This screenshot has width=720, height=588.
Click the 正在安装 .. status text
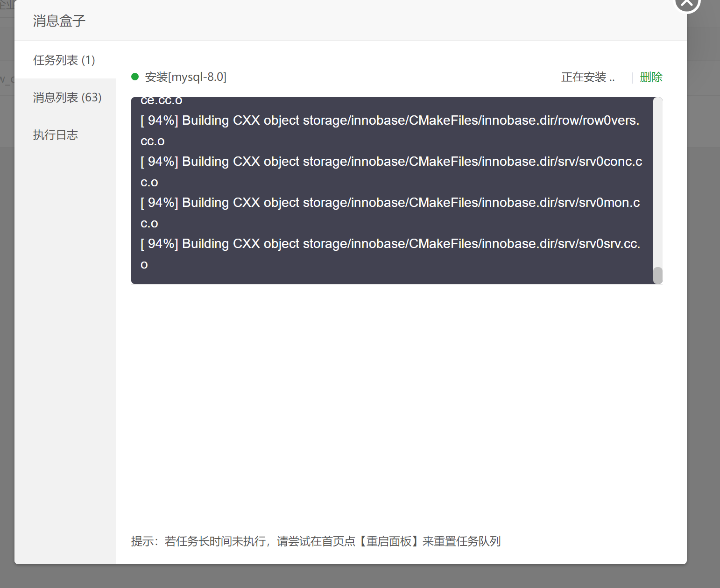coord(587,77)
